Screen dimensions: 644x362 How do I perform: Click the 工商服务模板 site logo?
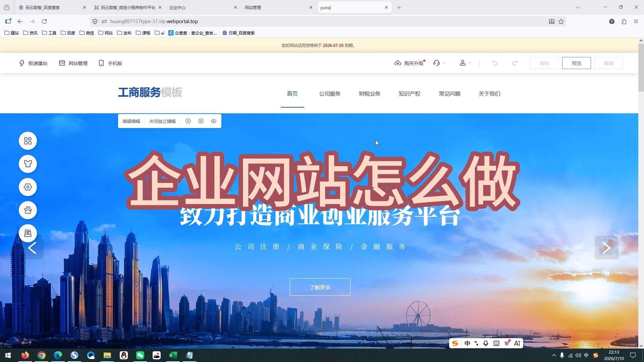click(x=150, y=92)
